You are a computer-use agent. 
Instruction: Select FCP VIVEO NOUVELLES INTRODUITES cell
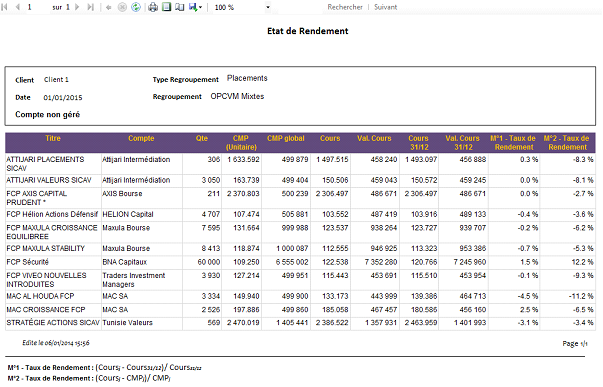(53, 280)
